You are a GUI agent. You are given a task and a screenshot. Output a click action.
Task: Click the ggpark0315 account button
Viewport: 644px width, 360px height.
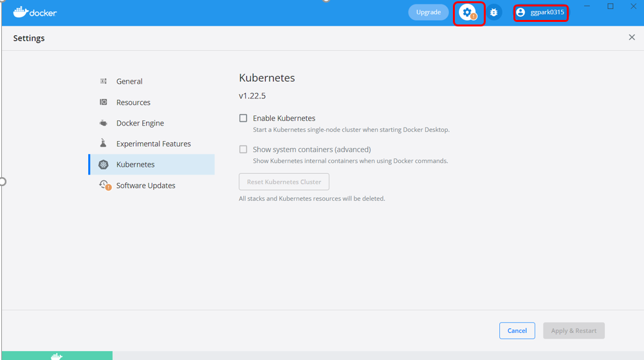point(541,13)
